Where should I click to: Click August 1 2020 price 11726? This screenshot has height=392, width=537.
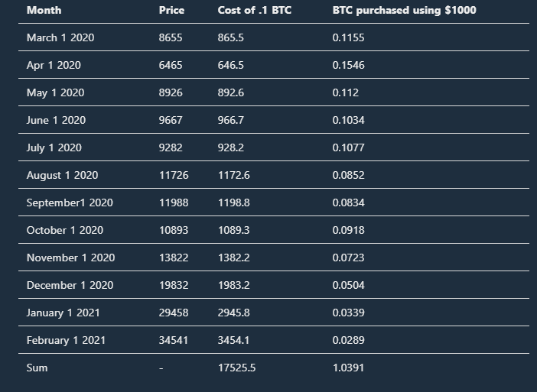tap(174, 176)
